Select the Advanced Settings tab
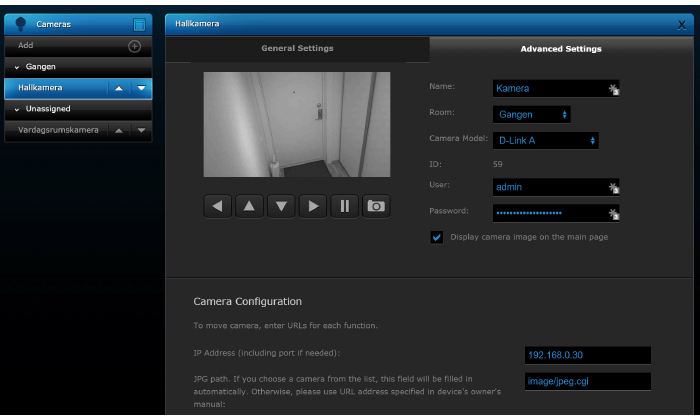The width and height of the screenshot is (700, 420). [560, 48]
